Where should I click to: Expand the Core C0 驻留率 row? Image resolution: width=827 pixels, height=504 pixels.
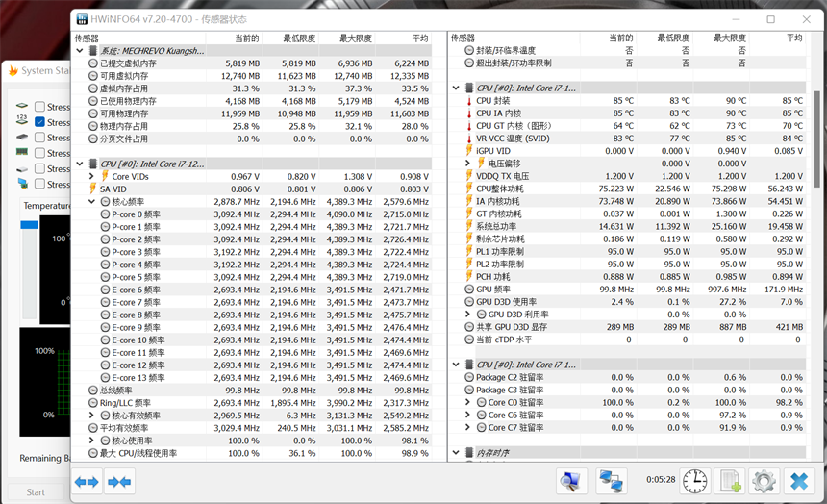pyautogui.click(x=467, y=402)
